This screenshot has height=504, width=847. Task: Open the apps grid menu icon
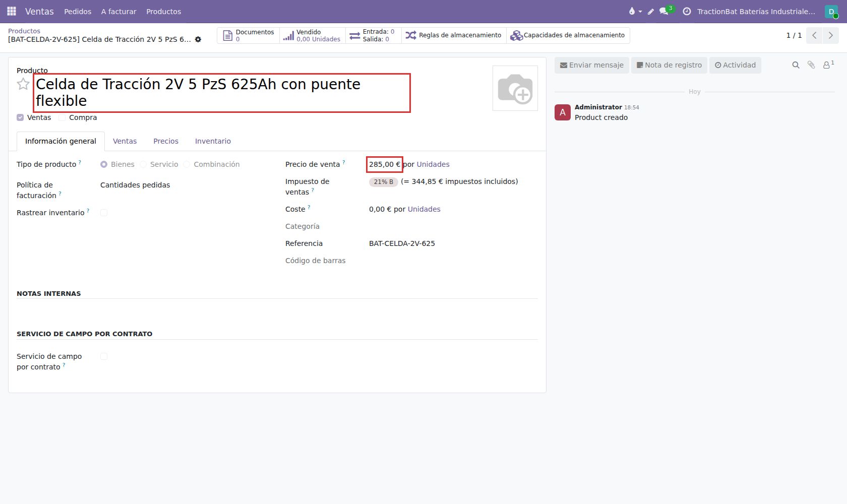point(11,11)
